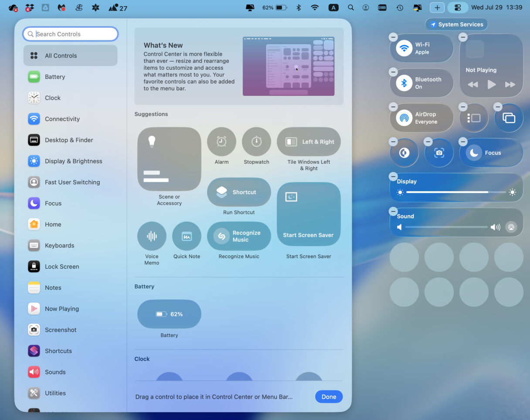Click the Screen Mirroring control
The height and width of the screenshot is (420, 530).
[509, 118]
